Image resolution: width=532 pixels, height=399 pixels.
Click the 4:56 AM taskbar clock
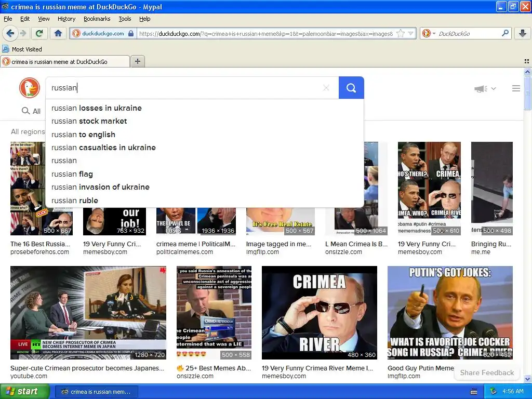(513, 392)
